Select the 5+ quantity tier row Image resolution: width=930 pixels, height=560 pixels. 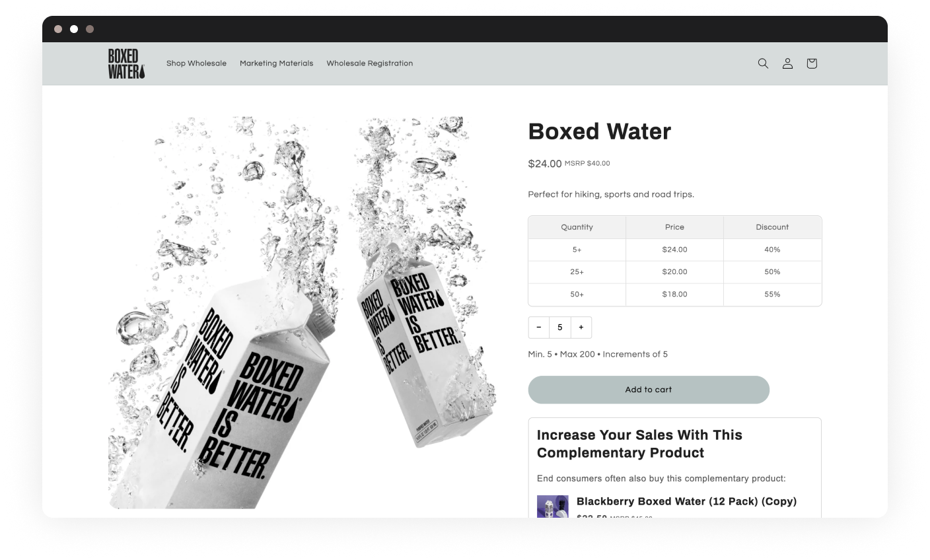coord(675,250)
